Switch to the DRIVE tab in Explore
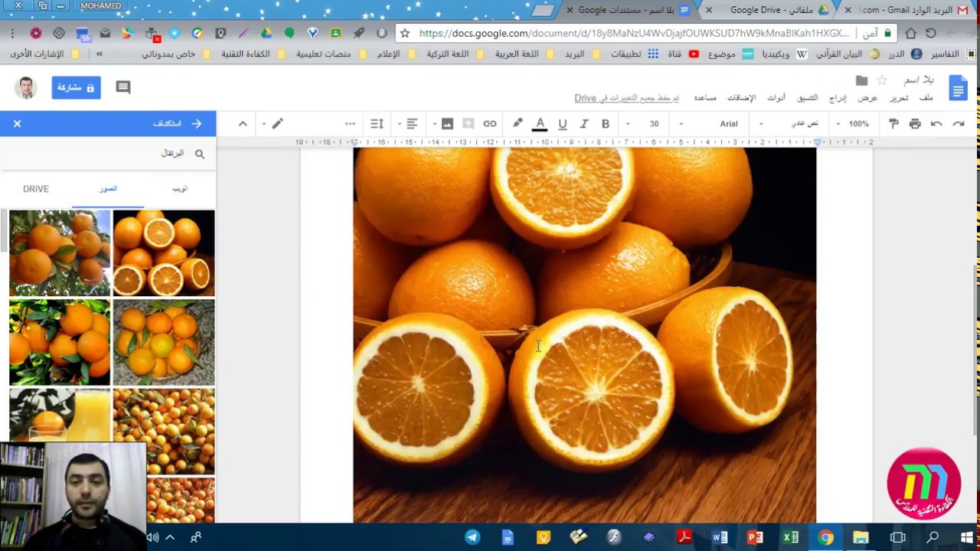The image size is (980, 551). point(36,189)
